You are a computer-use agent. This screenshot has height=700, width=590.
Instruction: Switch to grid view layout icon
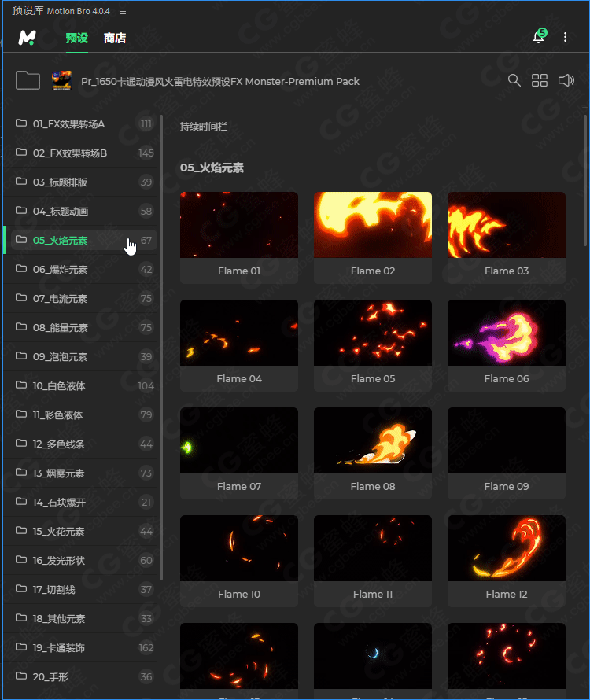[x=540, y=80]
